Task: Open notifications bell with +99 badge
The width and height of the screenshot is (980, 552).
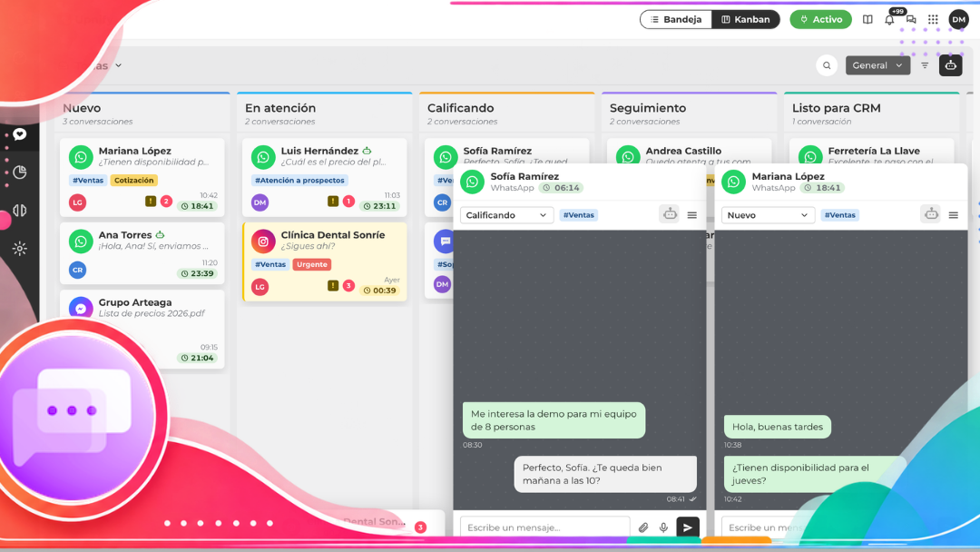Action: 889,19
